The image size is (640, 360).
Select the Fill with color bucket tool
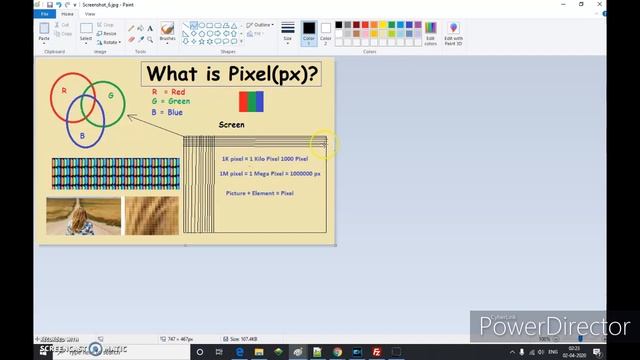[x=140, y=29]
